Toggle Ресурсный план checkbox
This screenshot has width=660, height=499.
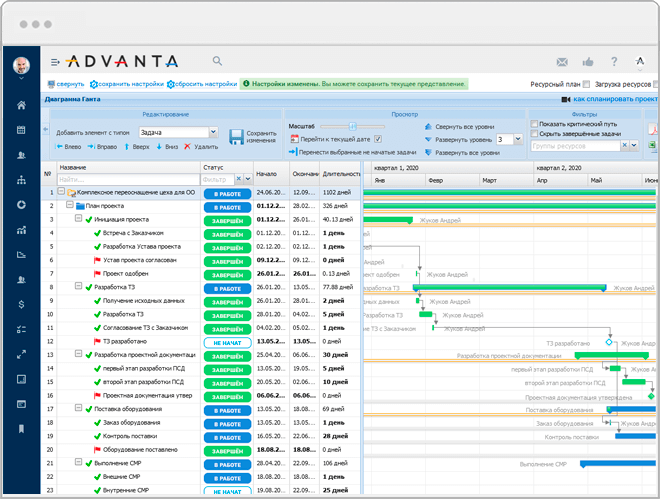pos(586,84)
